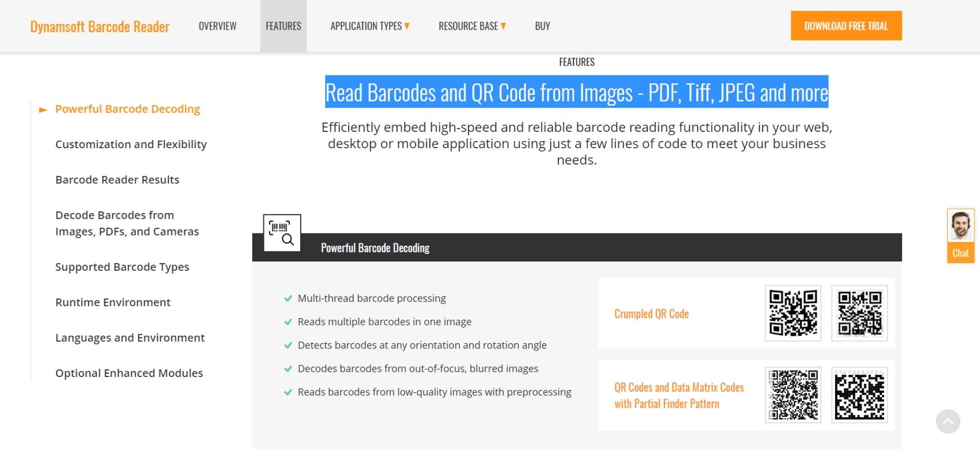This screenshot has height=450, width=980.
Task: Click the orange arrow beside Powerful Barcode Decoding
Action: [x=43, y=110]
